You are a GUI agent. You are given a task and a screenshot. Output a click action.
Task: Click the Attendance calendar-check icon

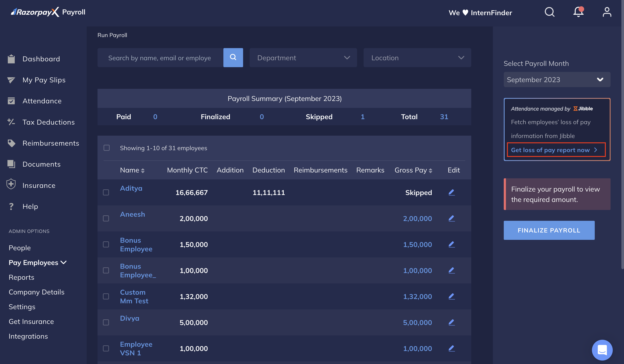point(11,101)
